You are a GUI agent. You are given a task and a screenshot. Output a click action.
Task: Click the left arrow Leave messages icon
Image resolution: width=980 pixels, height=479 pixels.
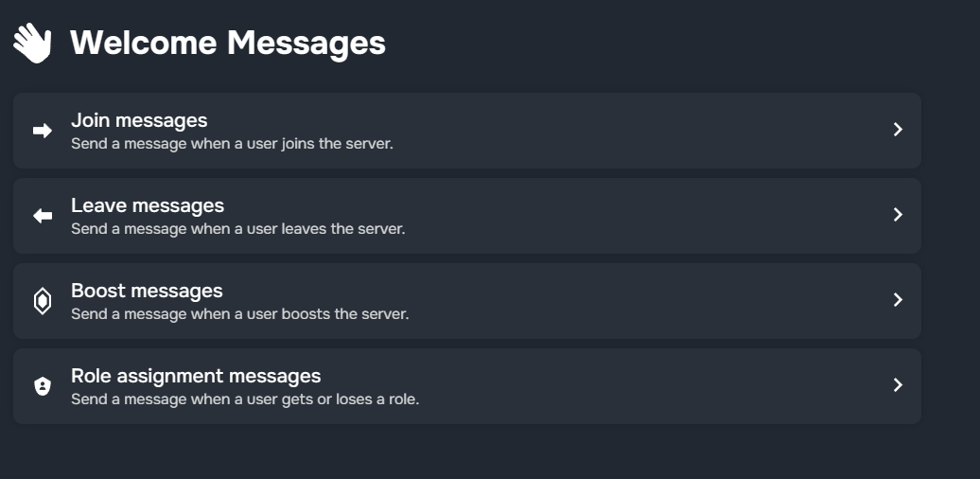point(43,216)
